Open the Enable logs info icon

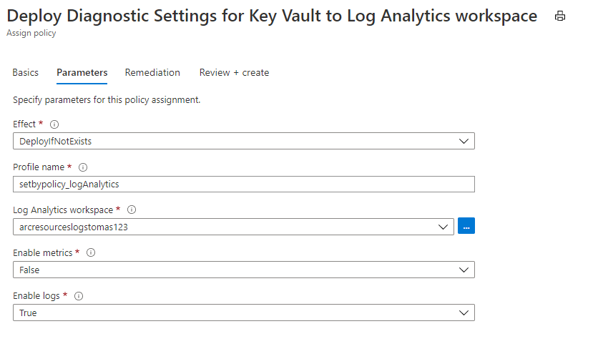pos(79,296)
